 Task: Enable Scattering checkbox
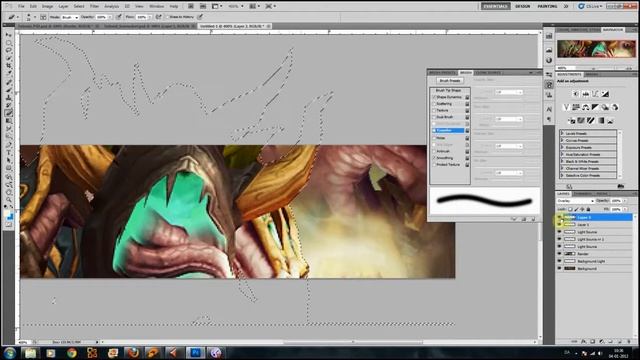pos(434,104)
